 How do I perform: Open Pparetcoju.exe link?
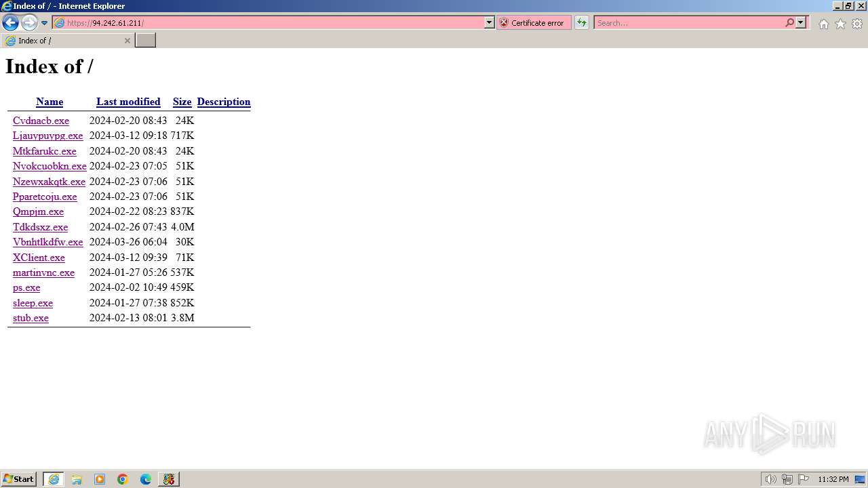coord(45,197)
